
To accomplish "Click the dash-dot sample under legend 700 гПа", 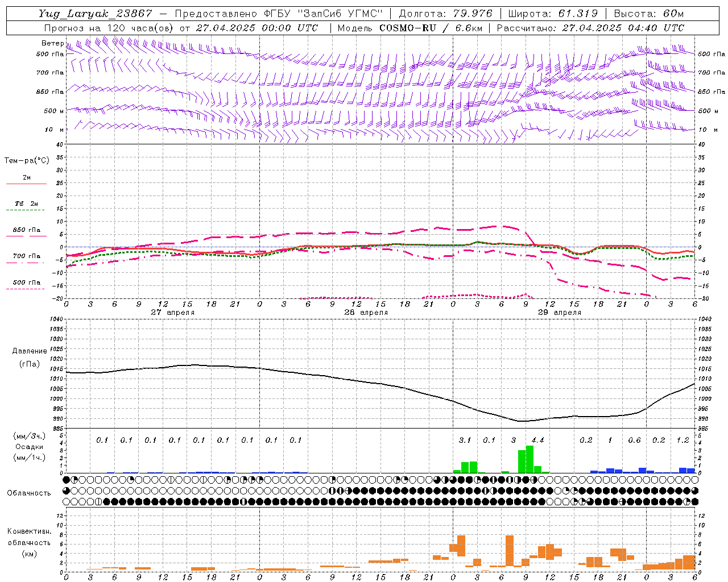I will 26,263.
